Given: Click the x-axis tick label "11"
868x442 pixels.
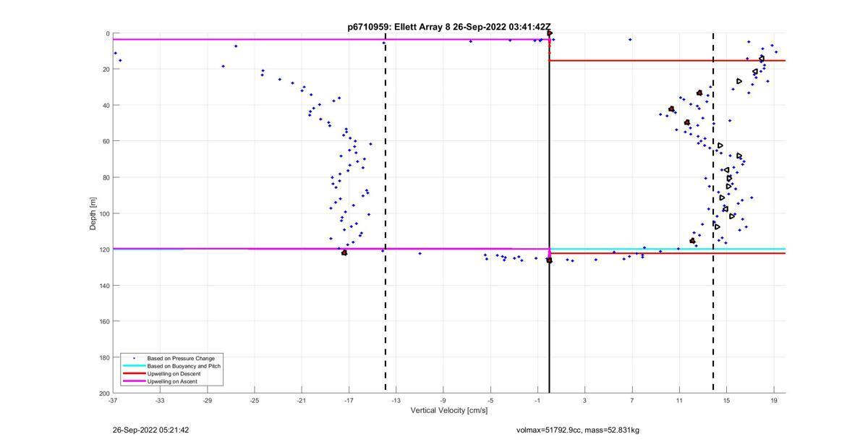Looking at the screenshot, I should tap(679, 400).
